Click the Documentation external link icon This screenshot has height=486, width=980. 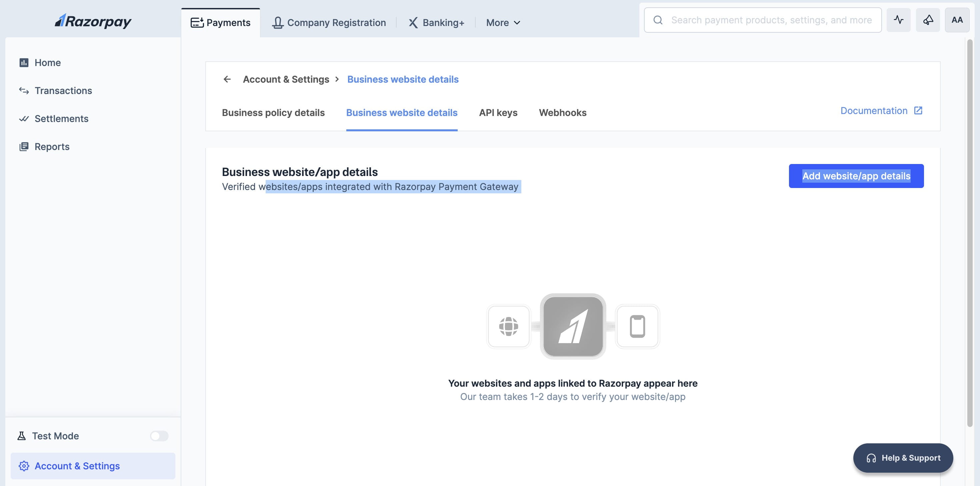point(918,111)
